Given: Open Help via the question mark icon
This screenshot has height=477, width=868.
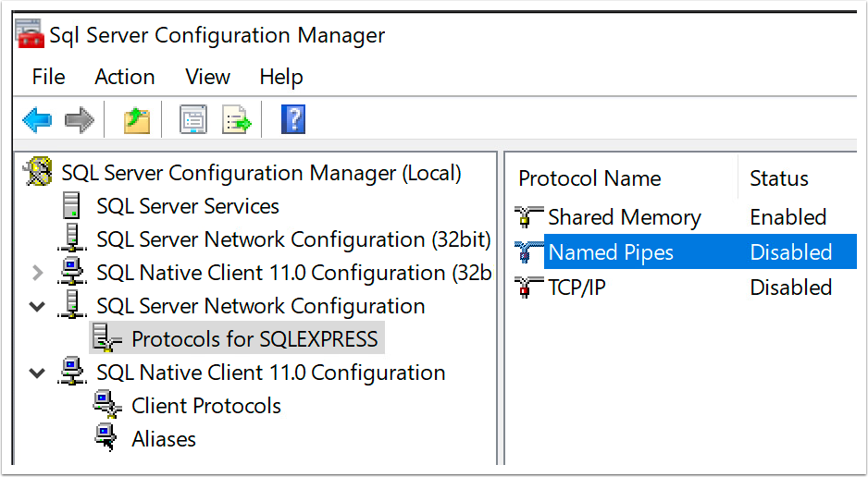Looking at the screenshot, I should point(292,120).
